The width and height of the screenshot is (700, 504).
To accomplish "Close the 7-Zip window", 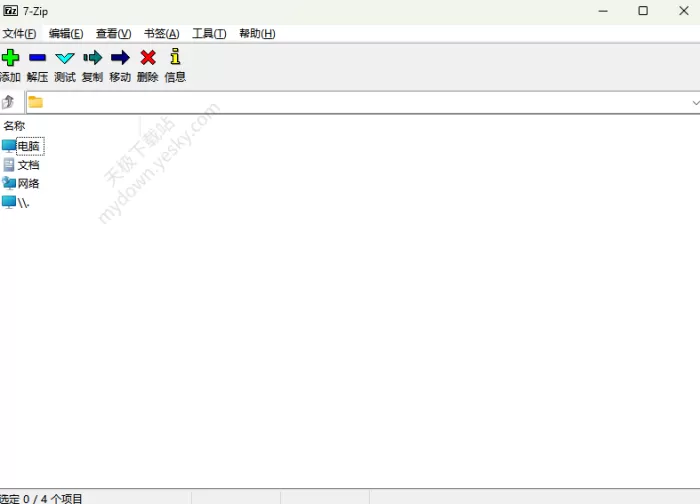I will (683, 11).
